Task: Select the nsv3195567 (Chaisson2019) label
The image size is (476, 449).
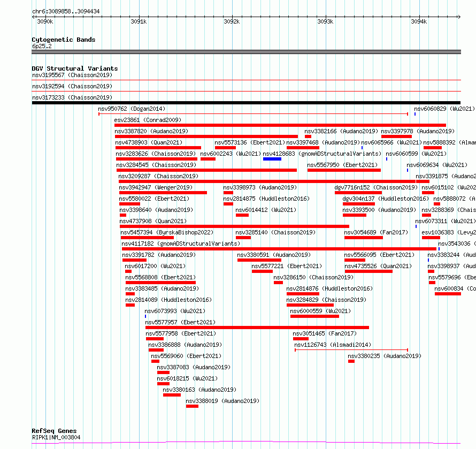Action: (72, 75)
